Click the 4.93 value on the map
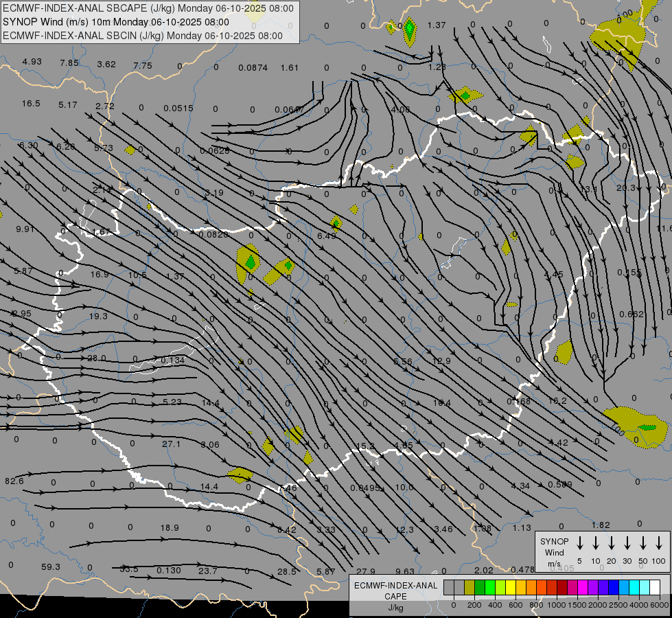672x618 pixels. click(x=32, y=61)
